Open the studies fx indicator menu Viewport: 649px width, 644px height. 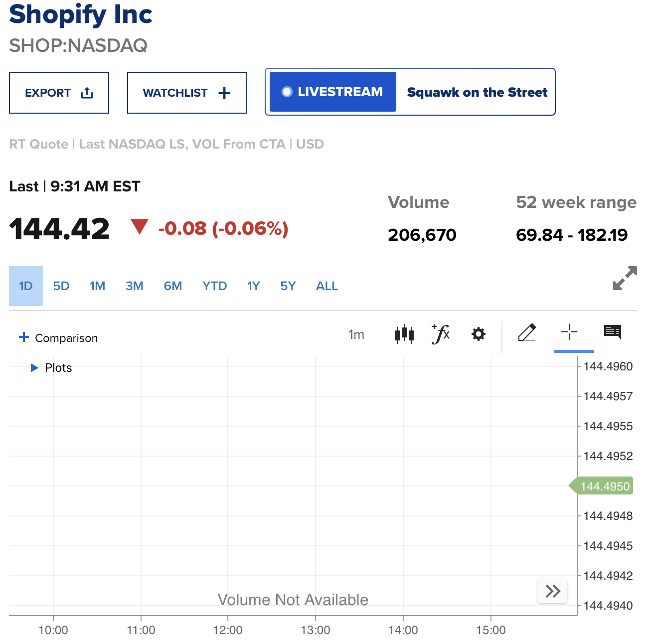click(441, 334)
